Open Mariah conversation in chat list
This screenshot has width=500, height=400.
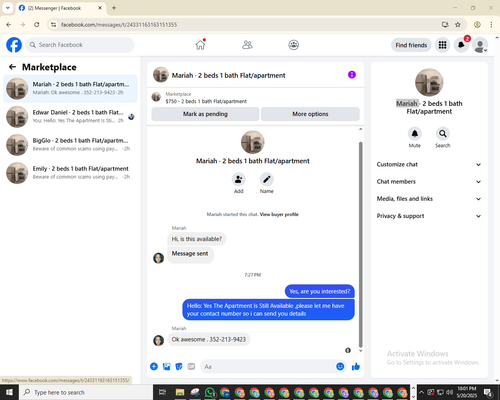pyautogui.click(x=70, y=89)
